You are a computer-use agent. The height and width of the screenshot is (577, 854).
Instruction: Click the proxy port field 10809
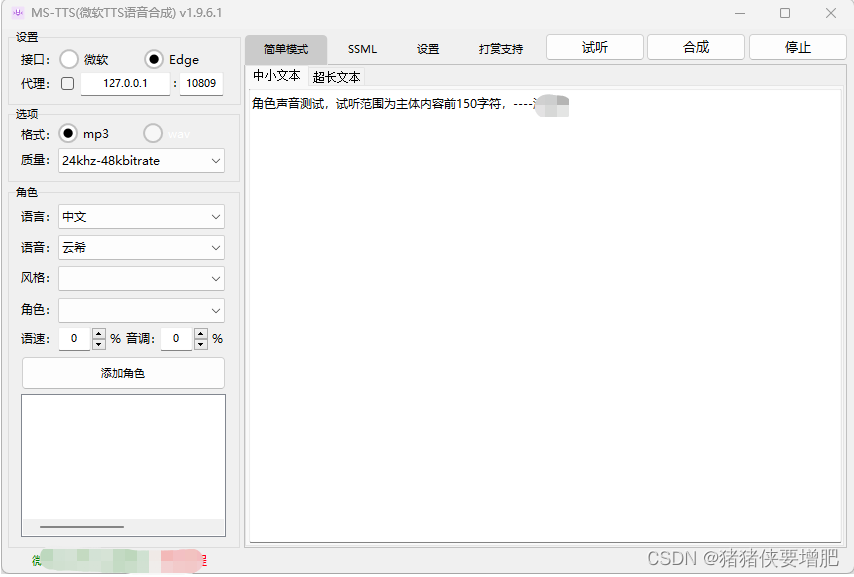coord(201,83)
